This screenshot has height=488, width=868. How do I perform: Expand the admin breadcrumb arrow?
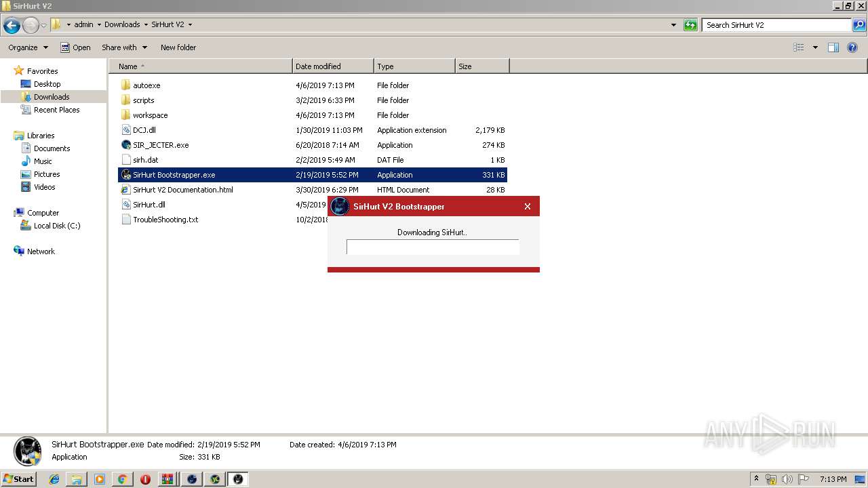click(99, 25)
